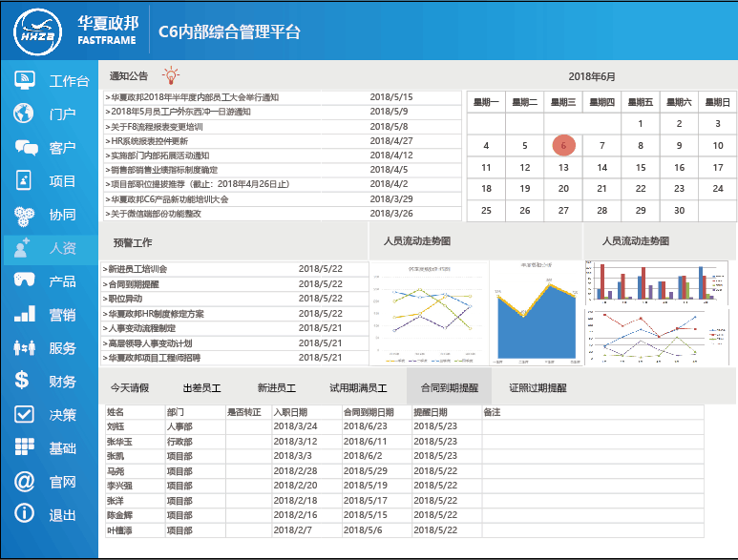738x560 pixels.
Task: Click the exit info circle icon
Action: [x=25, y=515]
